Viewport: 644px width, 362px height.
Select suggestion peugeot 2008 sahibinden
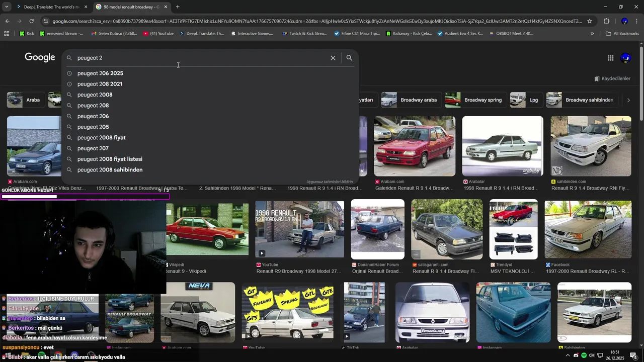pos(210,170)
